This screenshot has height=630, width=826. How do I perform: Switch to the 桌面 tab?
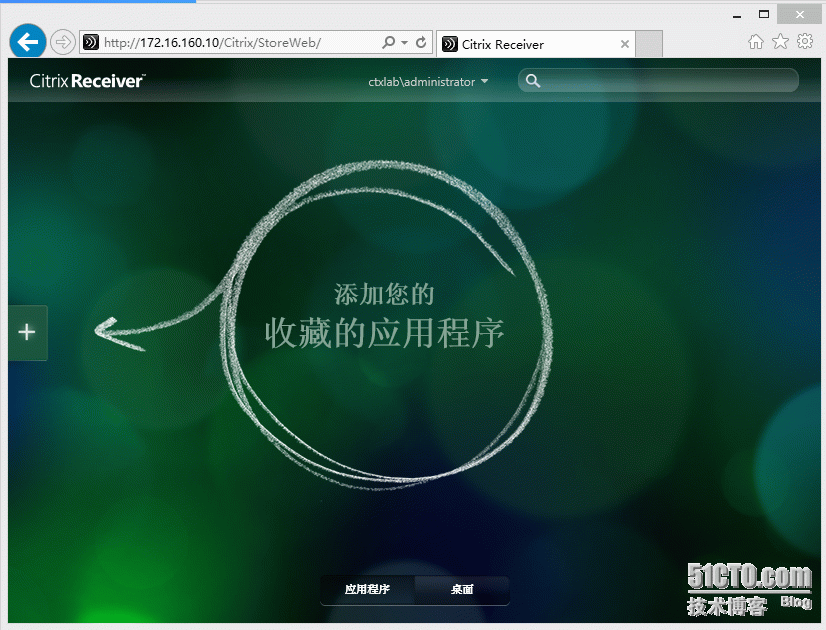pos(462,589)
